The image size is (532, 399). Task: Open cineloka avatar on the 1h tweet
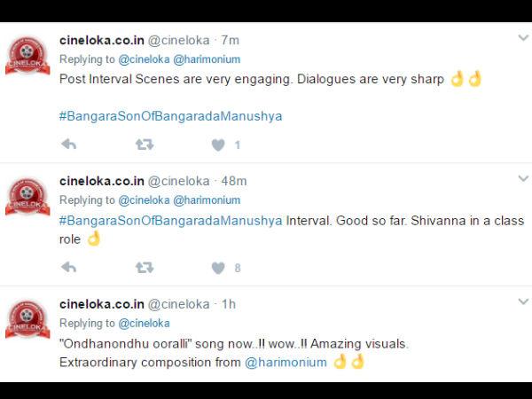coord(27,319)
